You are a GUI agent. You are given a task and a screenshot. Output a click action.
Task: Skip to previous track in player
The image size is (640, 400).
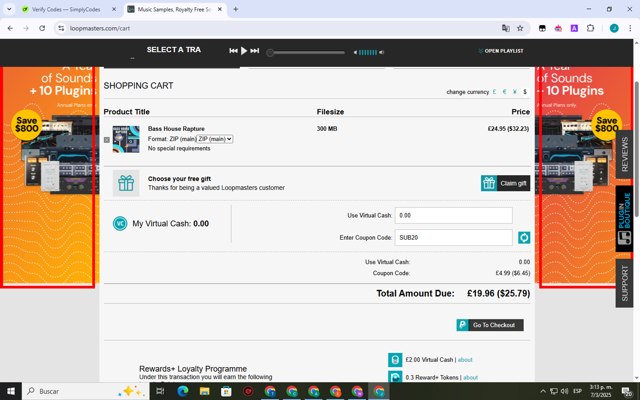point(233,51)
